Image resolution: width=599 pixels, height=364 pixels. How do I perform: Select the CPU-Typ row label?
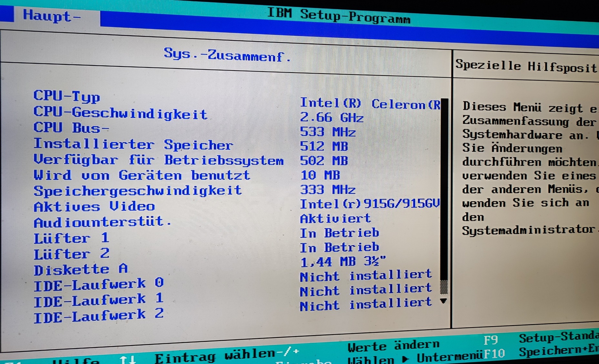point(67,96)
